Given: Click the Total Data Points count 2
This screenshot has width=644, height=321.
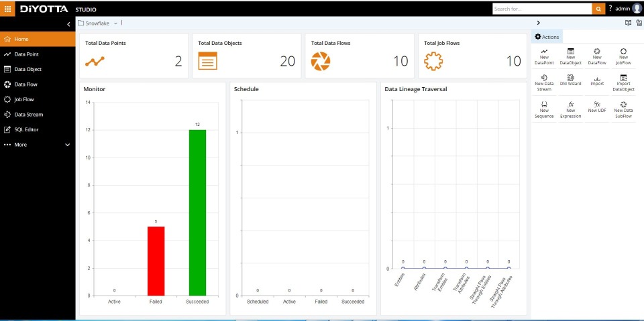Looking at the screenshot, I should point(178,61).
